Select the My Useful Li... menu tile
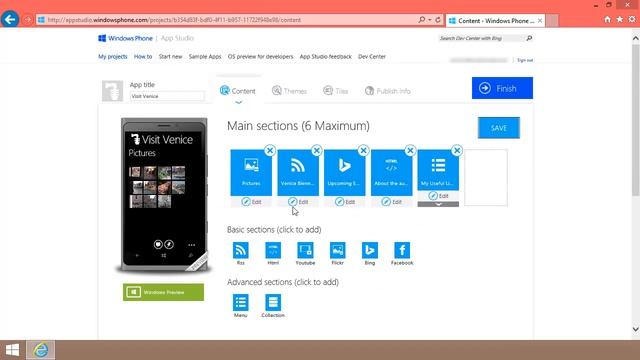Viewport: 640px width, 360px height. [438, 170]
